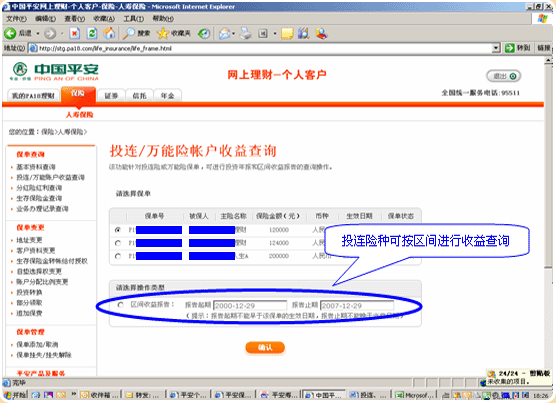Select first policy radio button (120000)

tap(118, 230)
